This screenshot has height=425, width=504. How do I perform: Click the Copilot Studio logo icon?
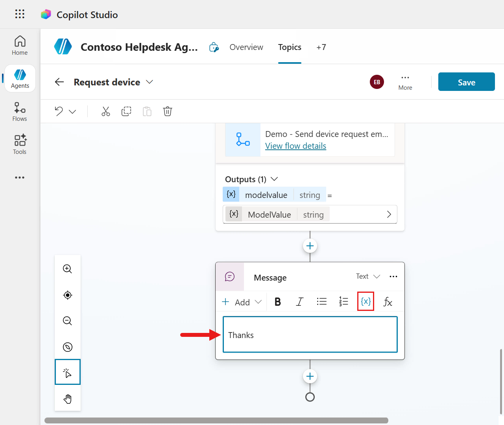click(46, 15)
